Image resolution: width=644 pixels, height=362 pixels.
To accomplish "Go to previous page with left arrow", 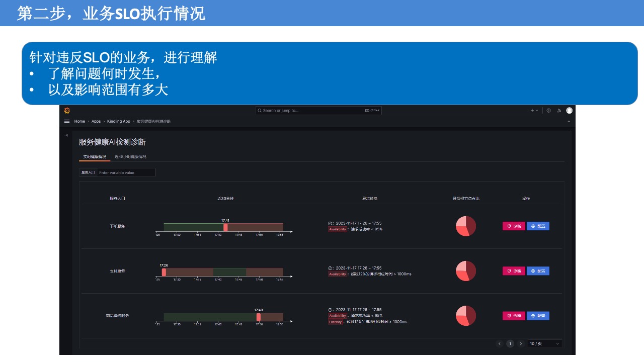I will pyautogui.click(x=500, y=344).
